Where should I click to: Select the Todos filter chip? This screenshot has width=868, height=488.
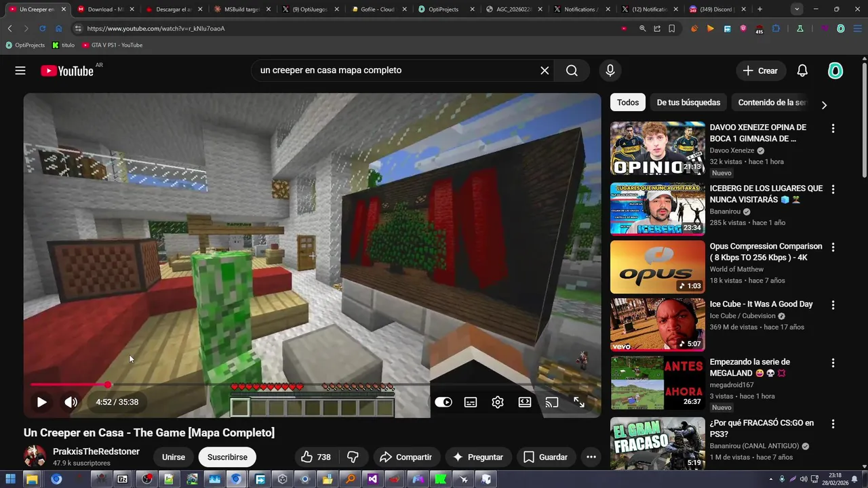click(x=628, y=102)
